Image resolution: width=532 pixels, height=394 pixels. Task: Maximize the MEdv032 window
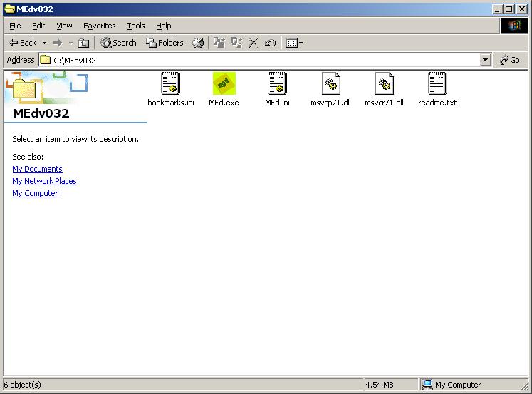(x=509, y=9)
